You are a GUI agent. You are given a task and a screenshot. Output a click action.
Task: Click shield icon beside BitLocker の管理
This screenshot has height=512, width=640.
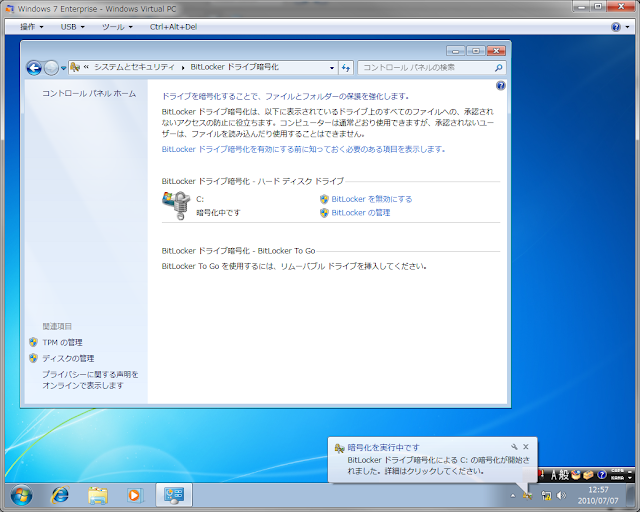324,213
